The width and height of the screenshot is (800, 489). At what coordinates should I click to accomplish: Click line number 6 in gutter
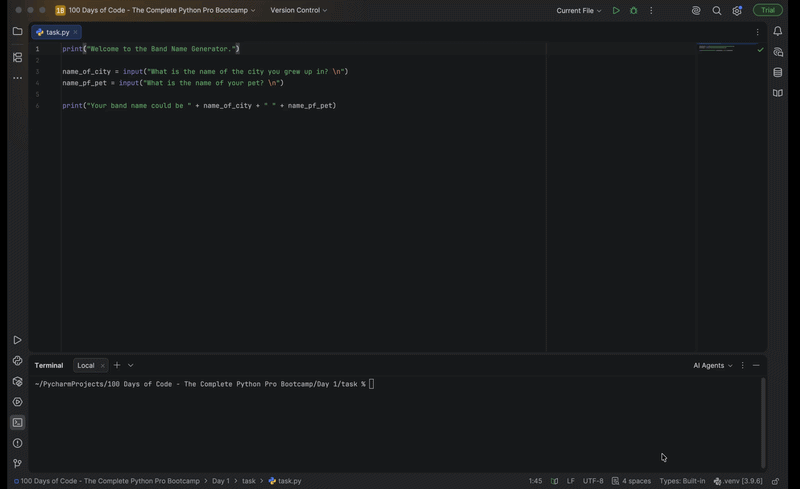click(x=37, y=106)
